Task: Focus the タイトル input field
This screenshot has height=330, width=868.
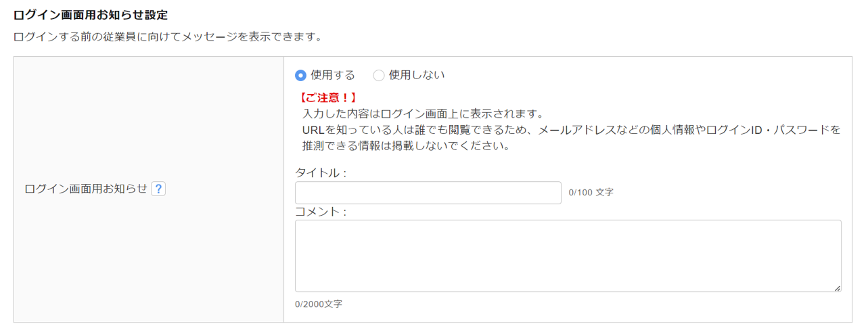Action: tap(428, 193)
